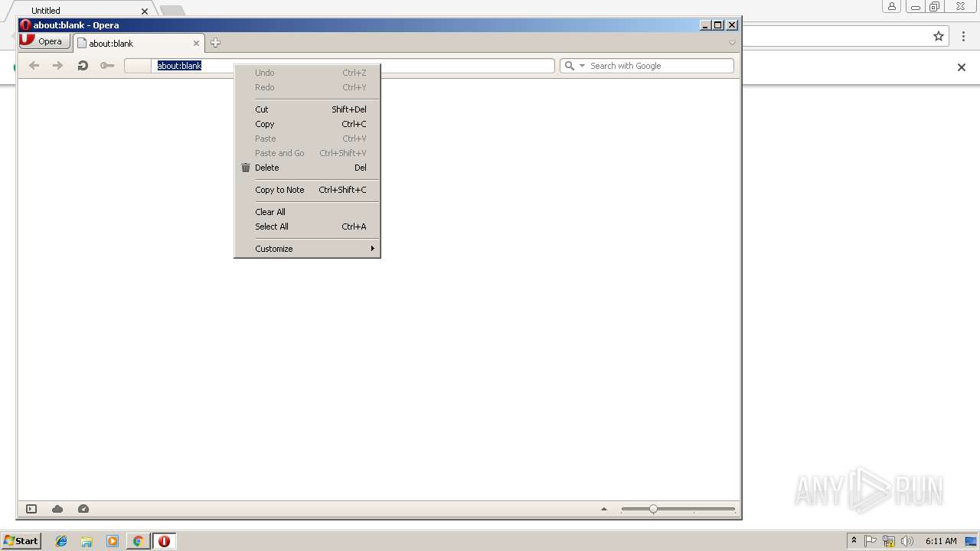Viewport: 980px width, 551px height.
Task: Choose Copy to Note in context menu
Action: click(307, 190)
